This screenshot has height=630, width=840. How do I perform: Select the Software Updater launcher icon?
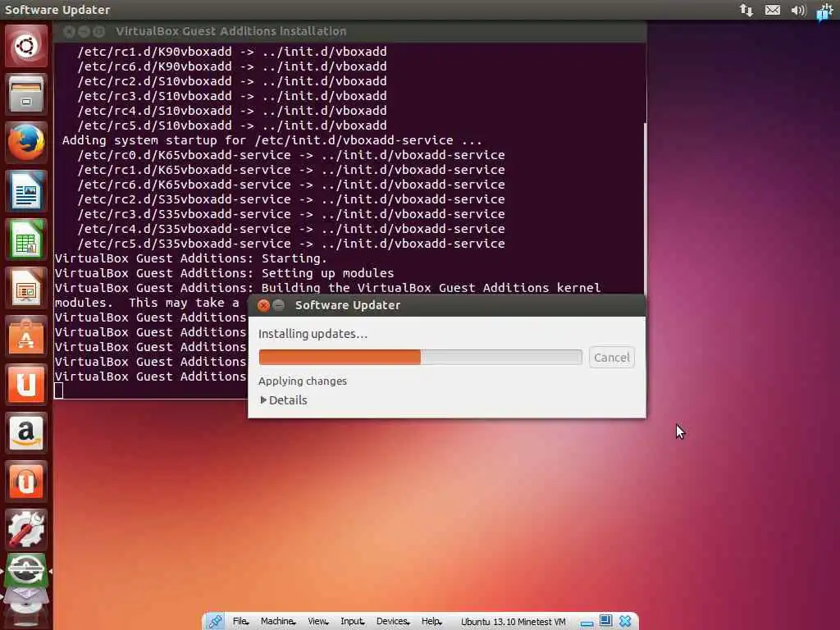[25, 569]
